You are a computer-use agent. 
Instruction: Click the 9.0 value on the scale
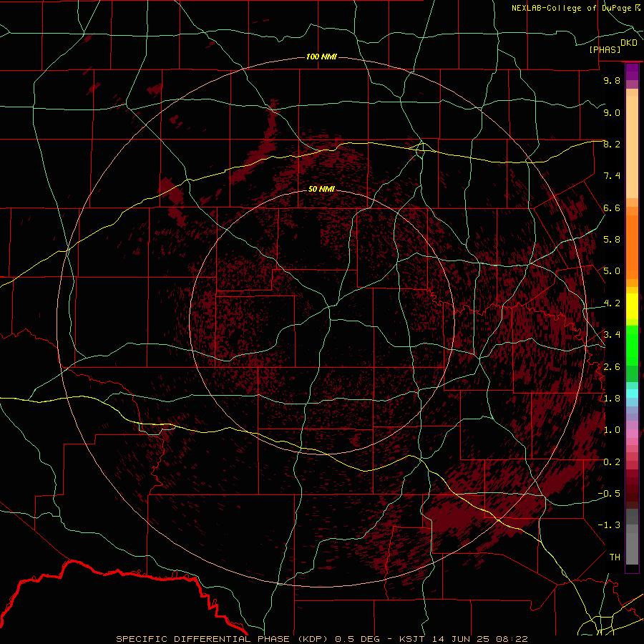[612, 112]
